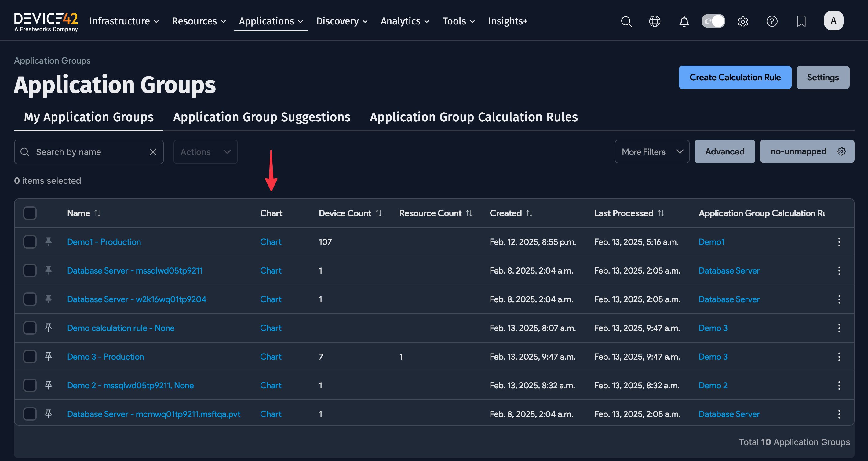Click Create Calculation Rule button

pyautogui.click(x=735, y=78)
